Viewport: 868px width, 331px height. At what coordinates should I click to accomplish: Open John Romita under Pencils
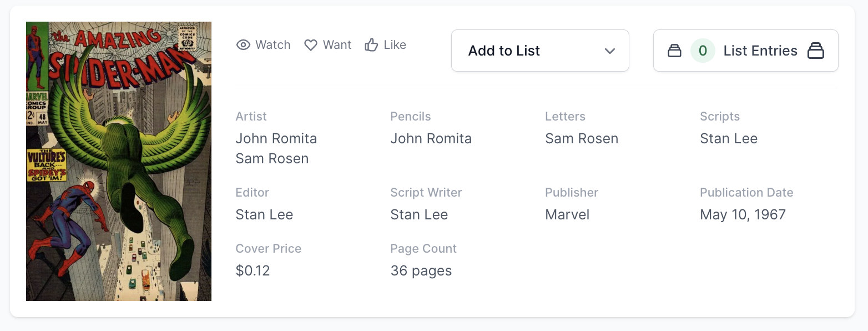[x=431, y=138]
